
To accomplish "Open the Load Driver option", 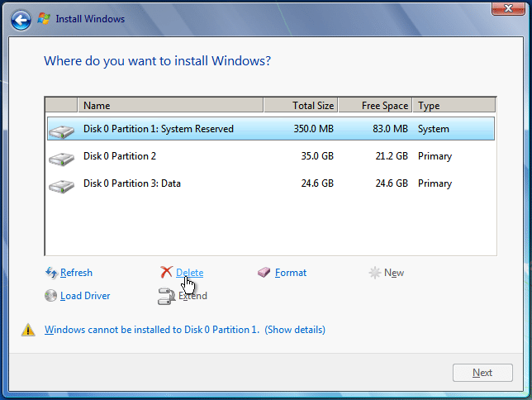I will click(x=85, y=296).
